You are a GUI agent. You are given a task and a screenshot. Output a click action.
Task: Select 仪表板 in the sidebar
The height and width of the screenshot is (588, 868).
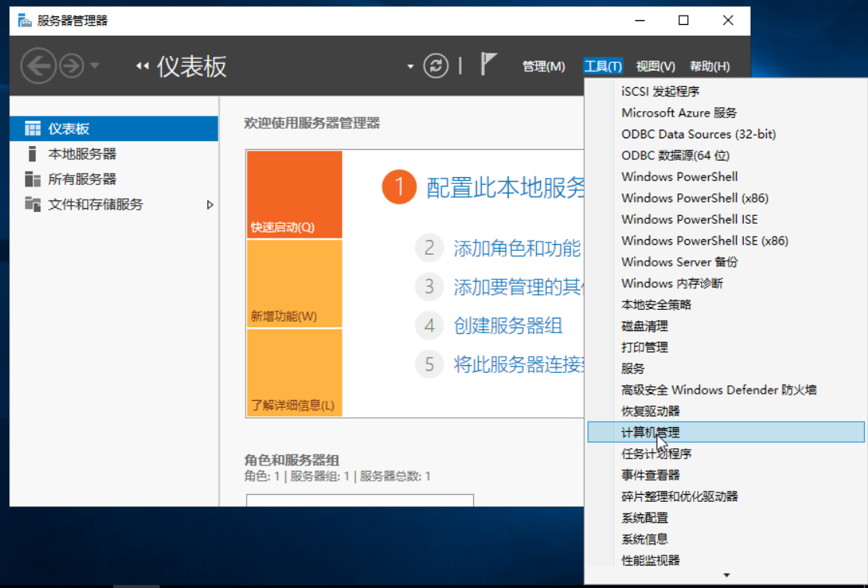tap(114, 128)
